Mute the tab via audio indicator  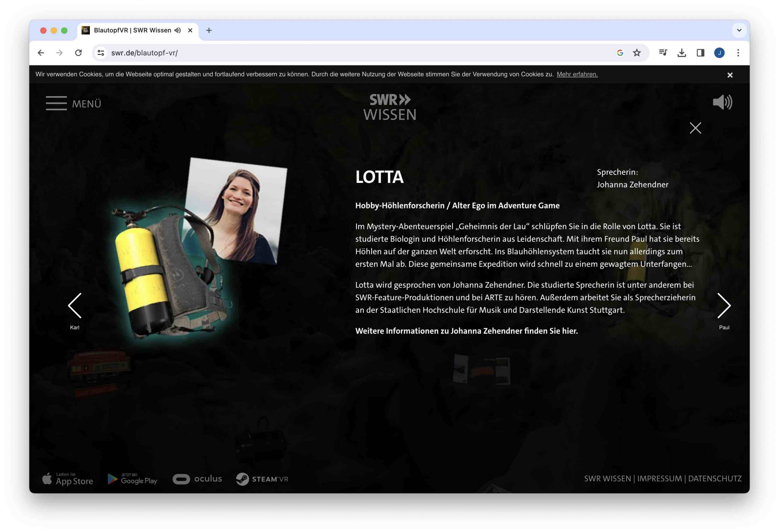pos(178,30)
